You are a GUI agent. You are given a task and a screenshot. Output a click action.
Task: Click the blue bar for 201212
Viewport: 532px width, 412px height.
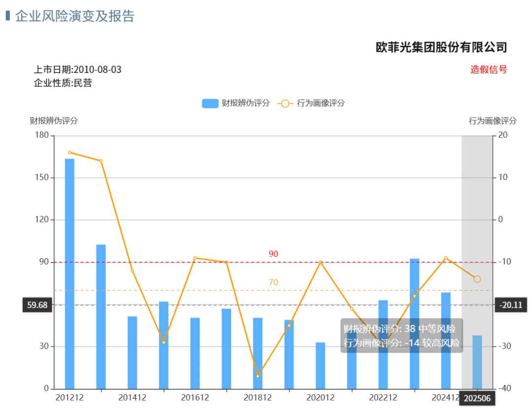pos(69,274)
